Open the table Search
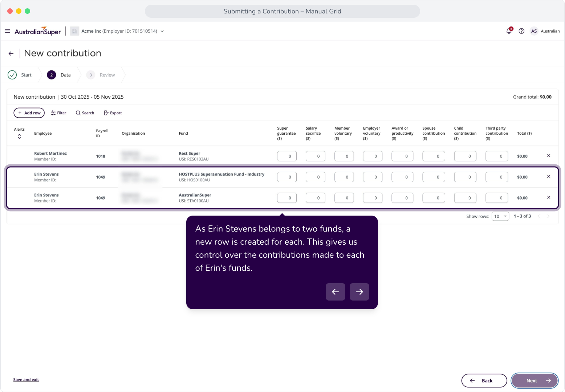565x392 pixels. [x=85, y=113]
